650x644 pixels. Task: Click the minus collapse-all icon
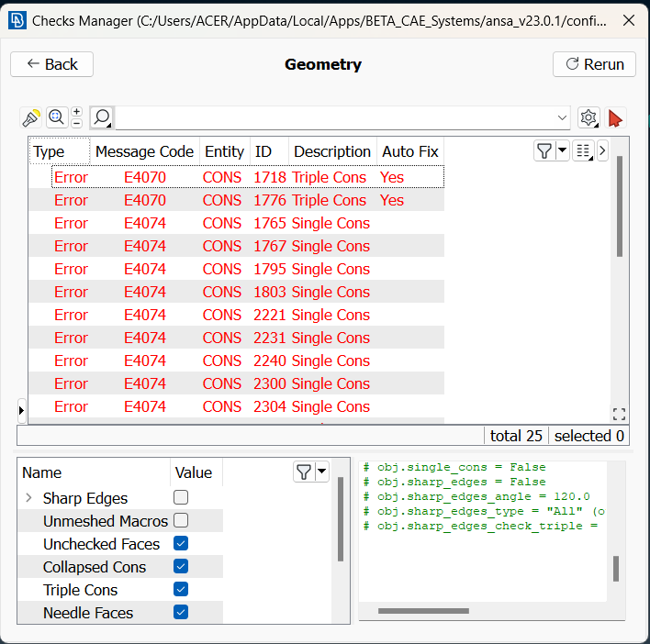[x=77, y=124]
